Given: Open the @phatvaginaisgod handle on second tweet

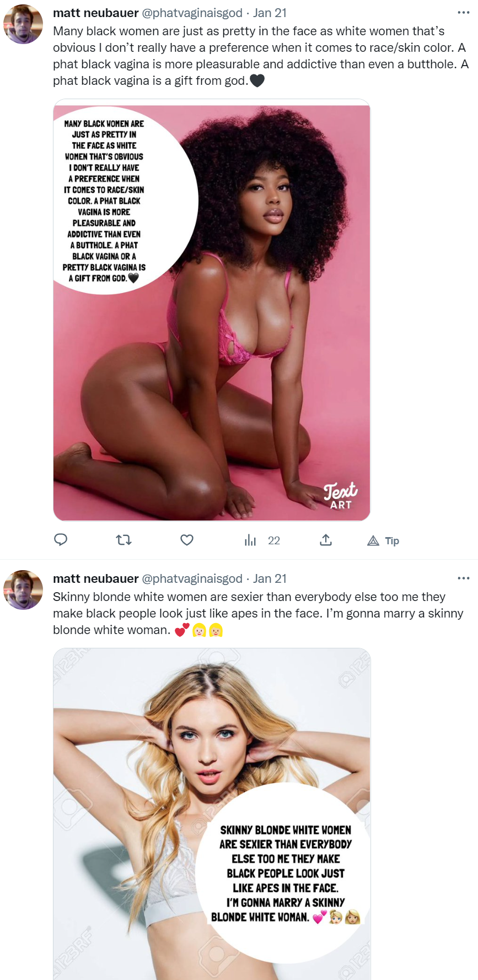Looking at the screenshot, I should [x=192, y=578].
